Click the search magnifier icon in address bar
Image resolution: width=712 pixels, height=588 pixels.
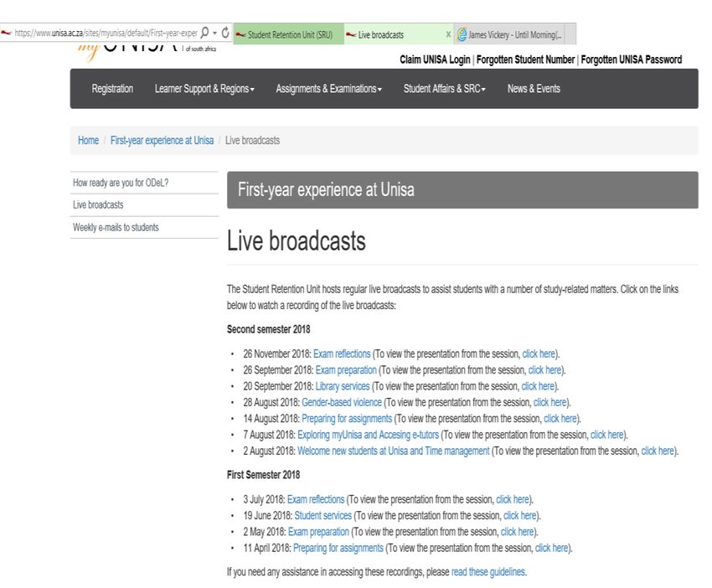tap(204, 33)
